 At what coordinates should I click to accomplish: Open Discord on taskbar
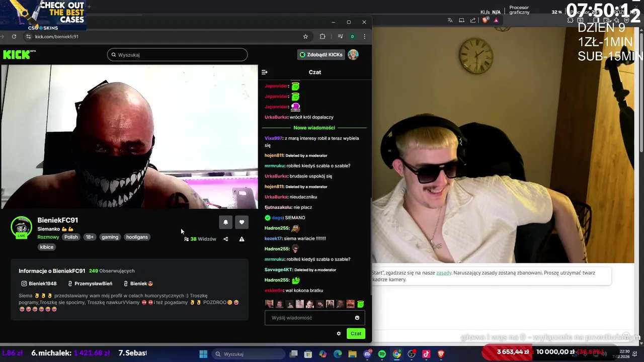[367, 354]
